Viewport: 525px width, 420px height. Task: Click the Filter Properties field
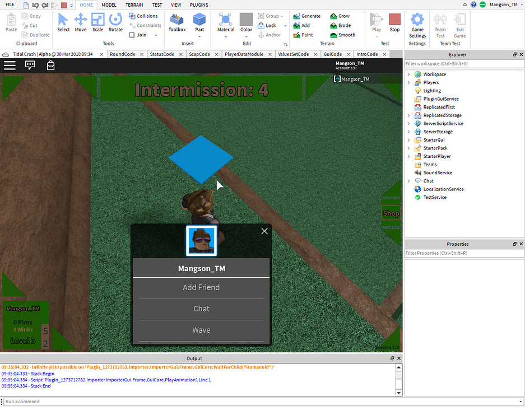coord(464,253)
